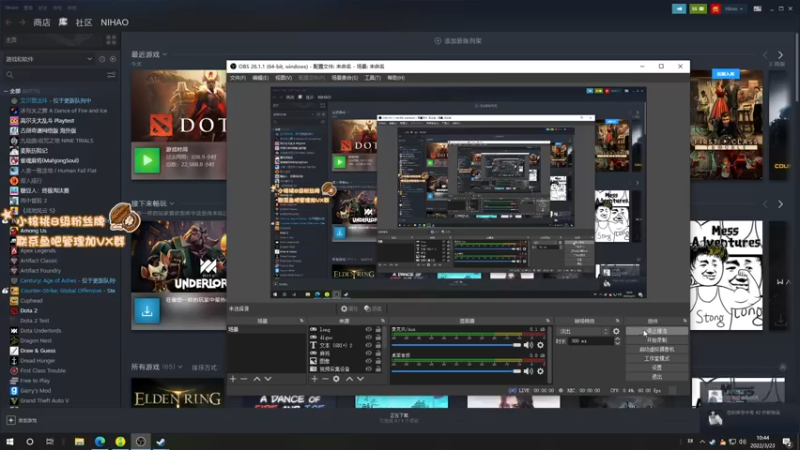Open the OBS Scene Collection menu
The width and height of the screenshot is (800, 450).
coord(344,78)
